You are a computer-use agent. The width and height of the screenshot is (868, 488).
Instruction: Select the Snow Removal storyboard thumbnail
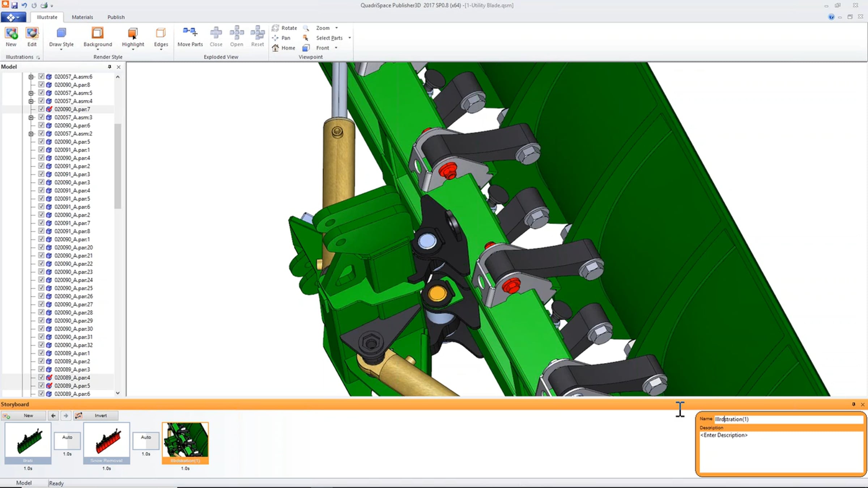pyautogui.click(x=106, y=443)
